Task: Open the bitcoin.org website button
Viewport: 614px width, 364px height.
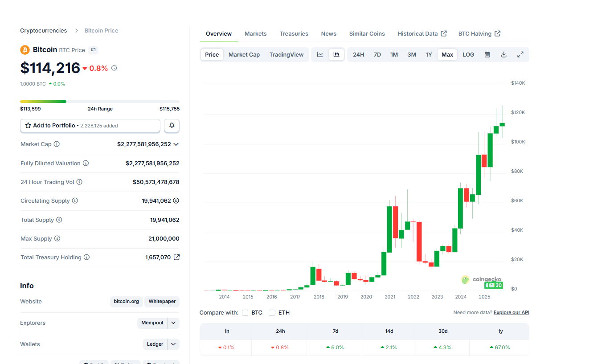Action: (126, 301)
